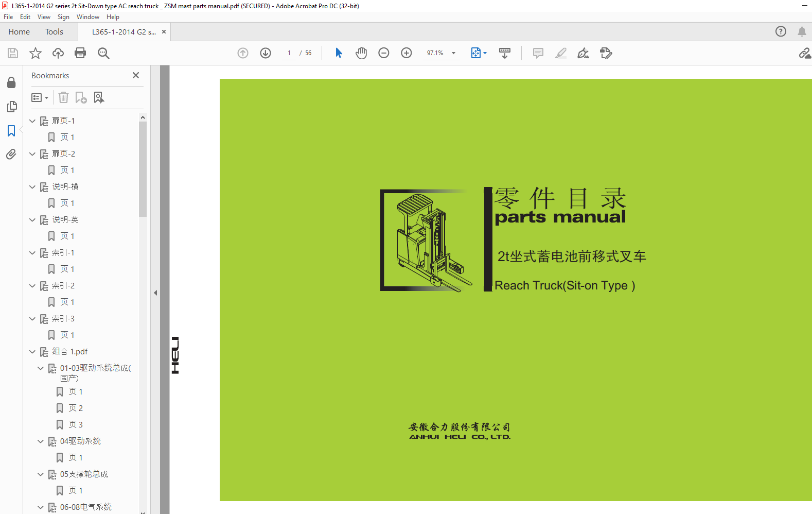Image resolution: width=812 pixels, height=514 pixels.
Task: Open 页 1 under 扉页-1
Action: click(x=67, y=138)
